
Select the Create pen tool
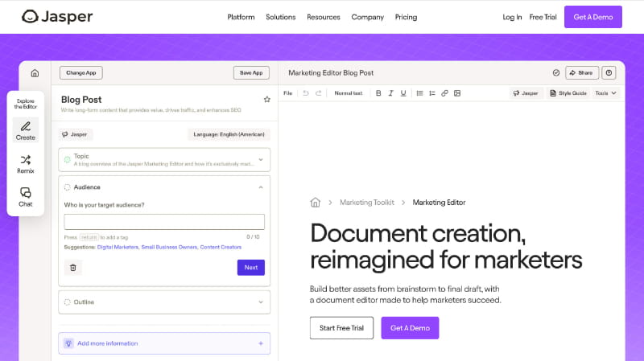26,130
